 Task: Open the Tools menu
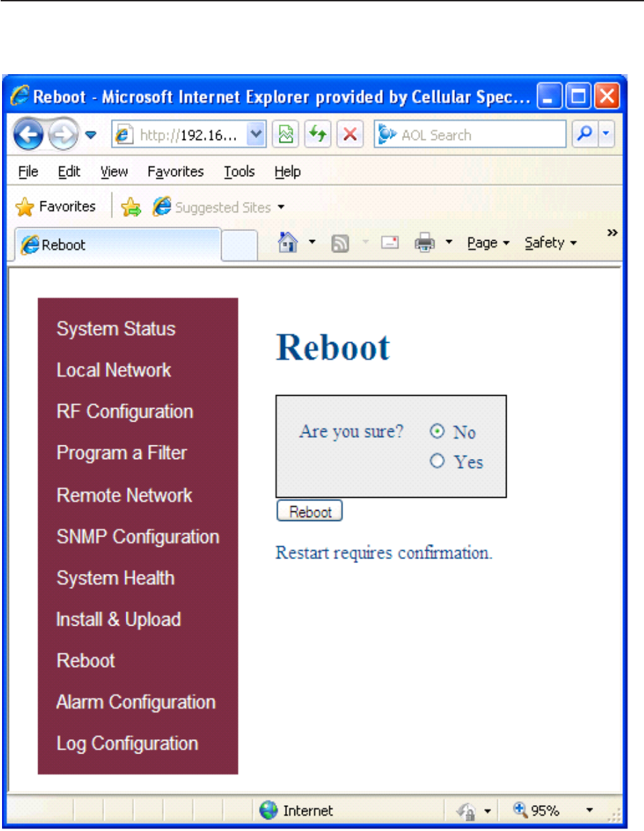click(x=239, y=172)
